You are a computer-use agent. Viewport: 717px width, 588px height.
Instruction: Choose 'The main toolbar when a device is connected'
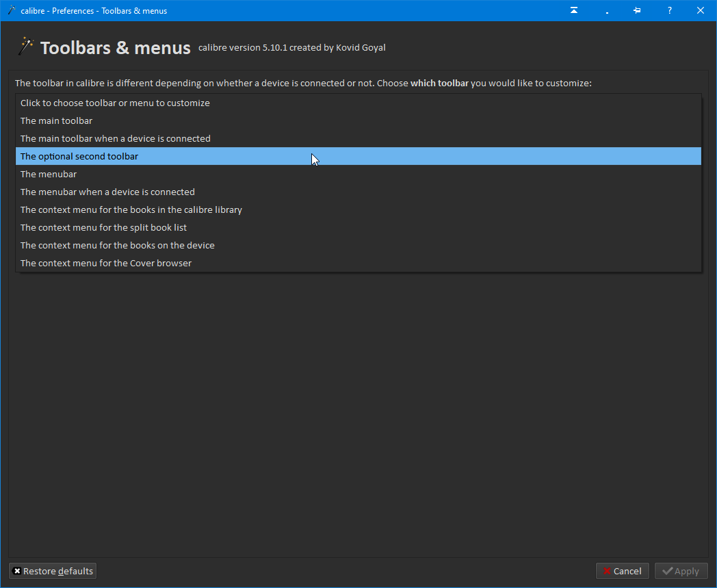click(358, 139)
